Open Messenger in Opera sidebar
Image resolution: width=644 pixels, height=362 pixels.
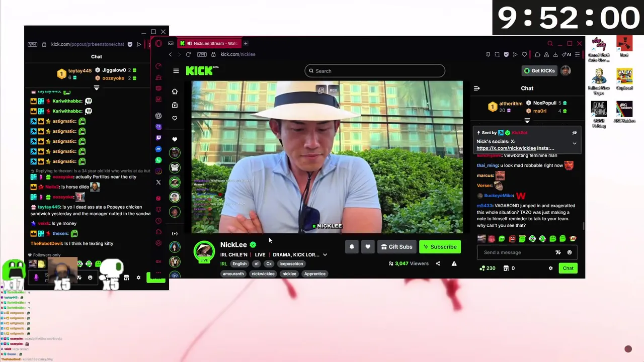click(x=158, y=149)
